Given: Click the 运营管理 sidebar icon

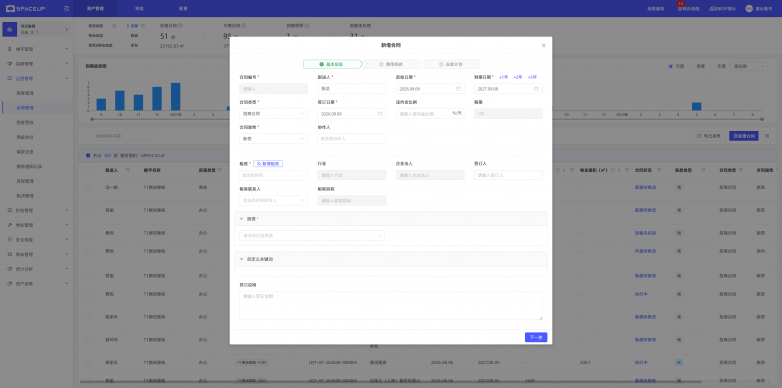Looking at the screenshot, I should (x=9, y=78).
